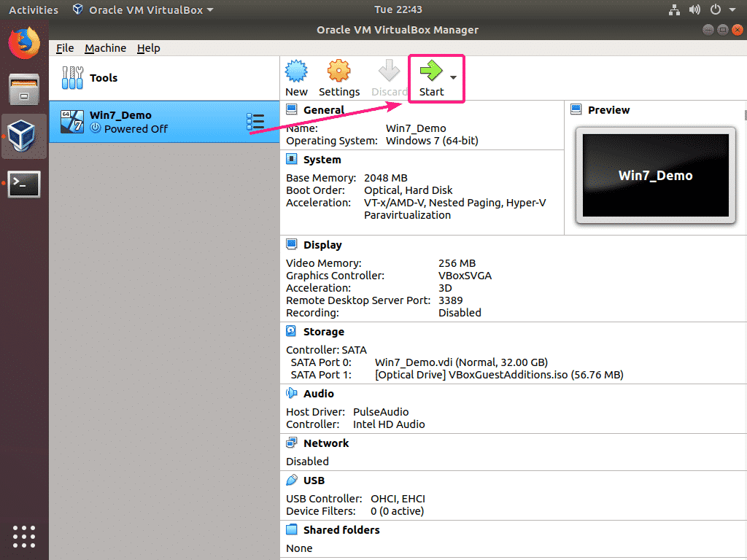This screenshot has height=560, width=747.
Task: Click the Shared folders folder icon
Action: click(291, 529)
